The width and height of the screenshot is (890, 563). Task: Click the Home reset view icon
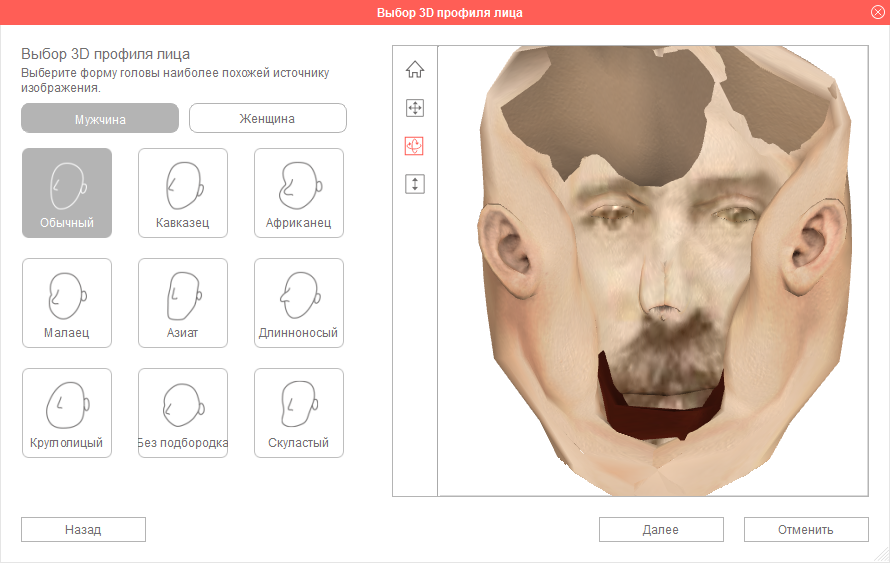415,69
